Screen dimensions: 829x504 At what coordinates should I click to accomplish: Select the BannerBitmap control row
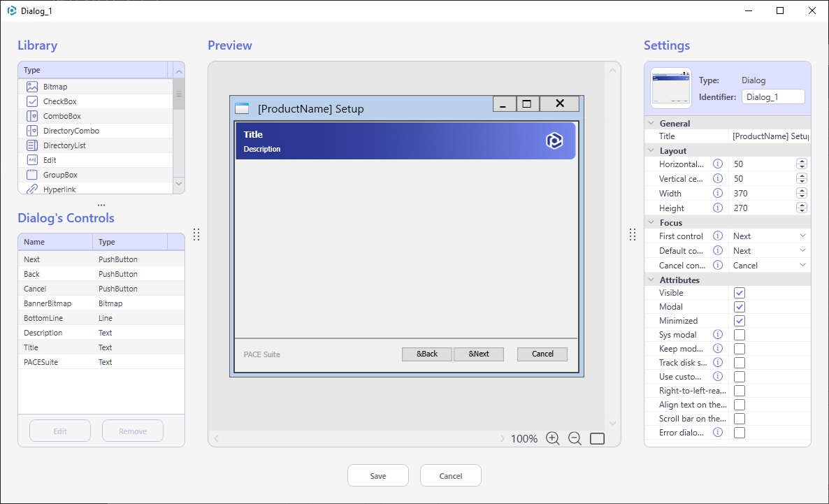click(x=101, y=303)
